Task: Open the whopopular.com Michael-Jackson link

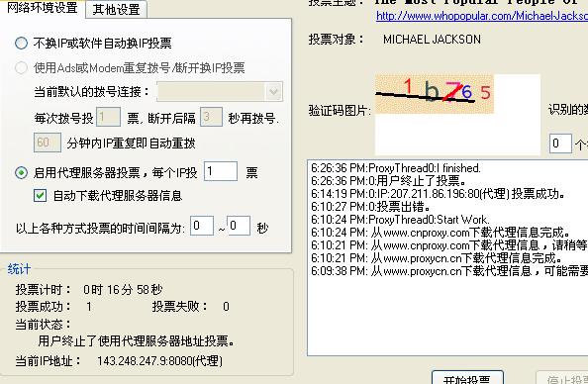Action: coord(482,16)
